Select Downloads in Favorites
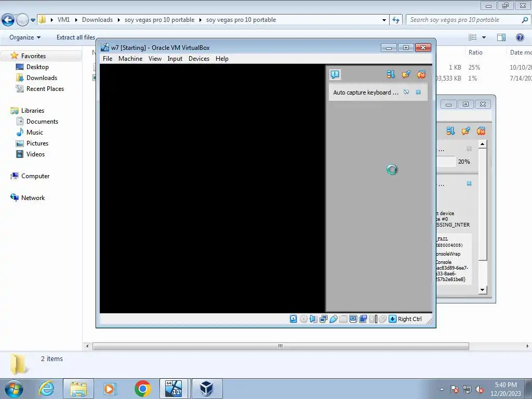Viewport: 532px width, 399px height. tap(42, 78)
